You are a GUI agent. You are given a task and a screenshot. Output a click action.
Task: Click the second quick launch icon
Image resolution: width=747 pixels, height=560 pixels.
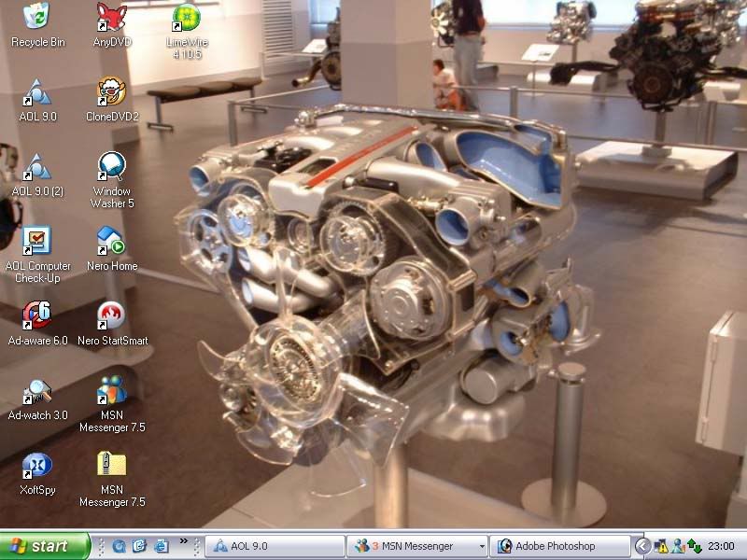click(x=139, y=546)
